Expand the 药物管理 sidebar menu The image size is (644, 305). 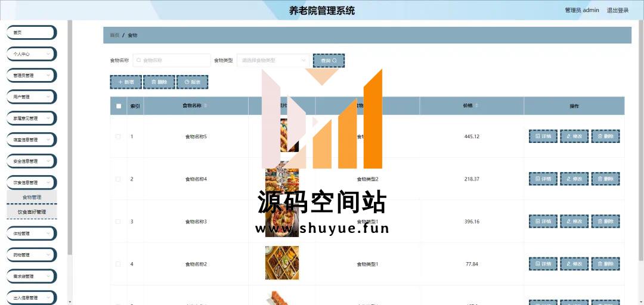point(32,254)
